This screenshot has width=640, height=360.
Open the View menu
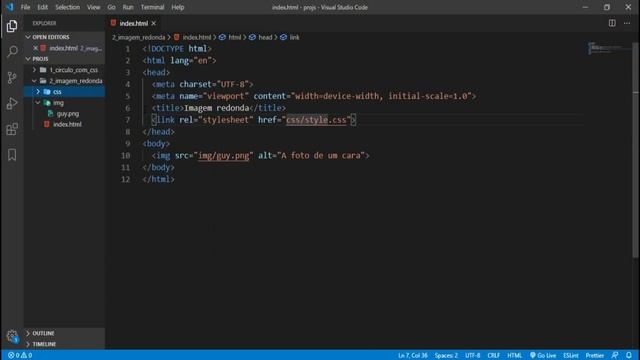[93, 7]
